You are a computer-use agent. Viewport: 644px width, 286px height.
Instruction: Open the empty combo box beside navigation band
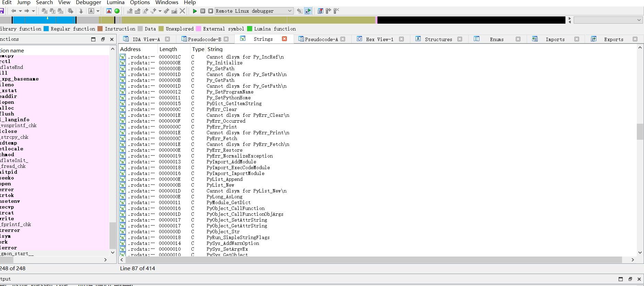pos(608,20)
